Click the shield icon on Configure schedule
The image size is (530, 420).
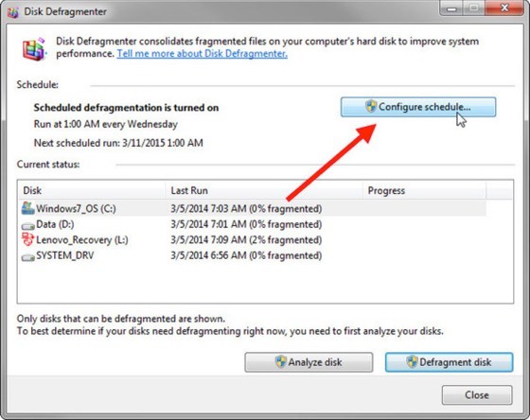click(x=371, y=106)
